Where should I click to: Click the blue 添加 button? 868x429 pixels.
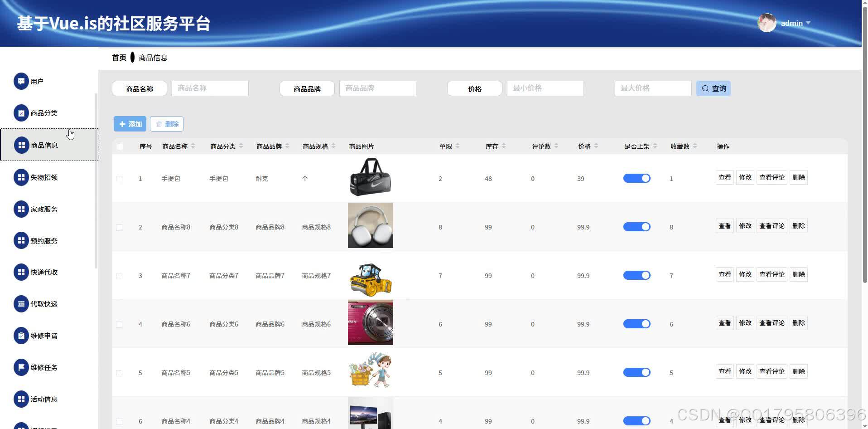130,124
